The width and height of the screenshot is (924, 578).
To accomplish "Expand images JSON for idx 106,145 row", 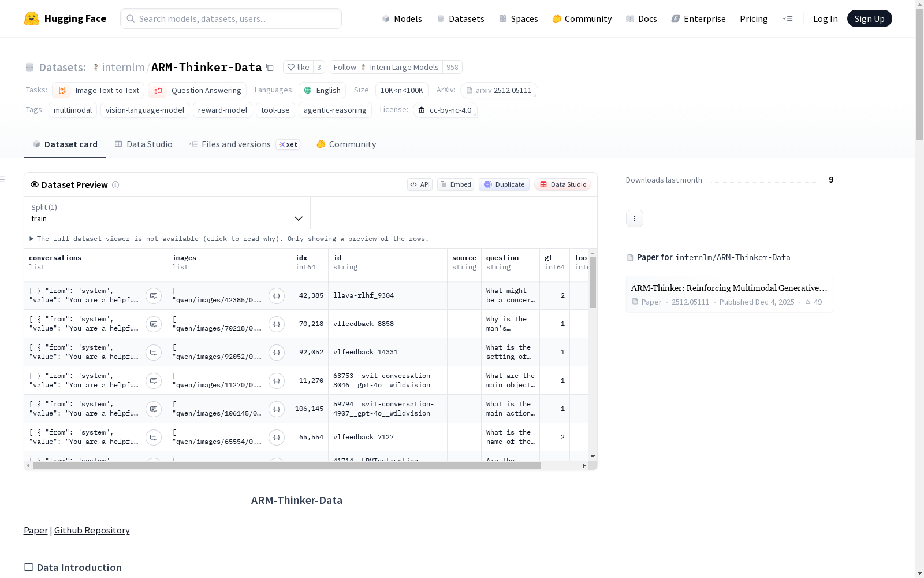I will click(277, 409).
